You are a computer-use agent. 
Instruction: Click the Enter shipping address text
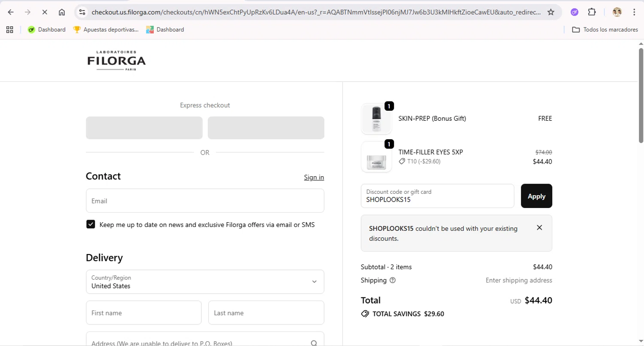coord(519,280)
